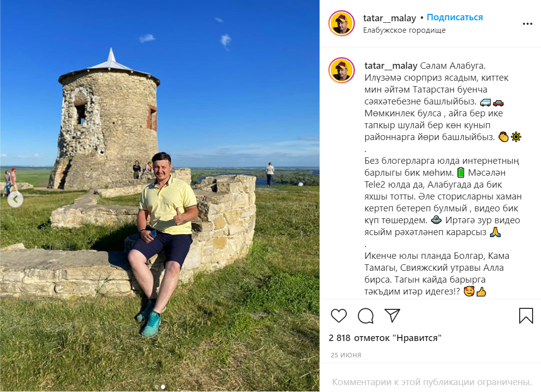
Task: Open the 25 июня post date
Action: [x=346, y=355]
